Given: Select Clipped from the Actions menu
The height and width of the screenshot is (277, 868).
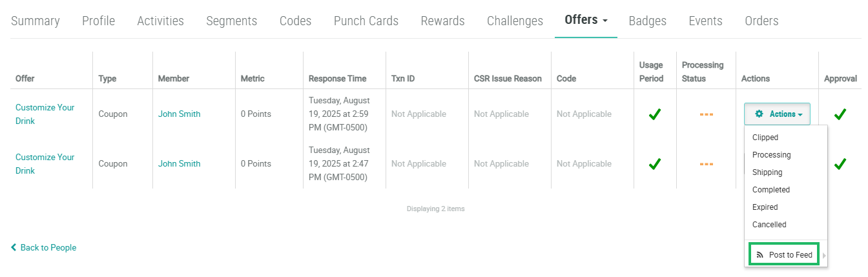Looking at the screenshot, I should coord(765,138).
